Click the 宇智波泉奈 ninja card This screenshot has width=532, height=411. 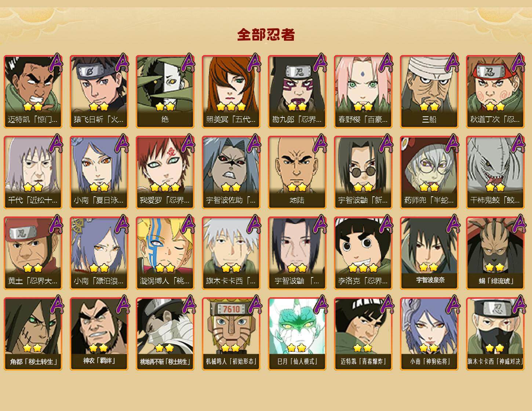pos(429,253)
